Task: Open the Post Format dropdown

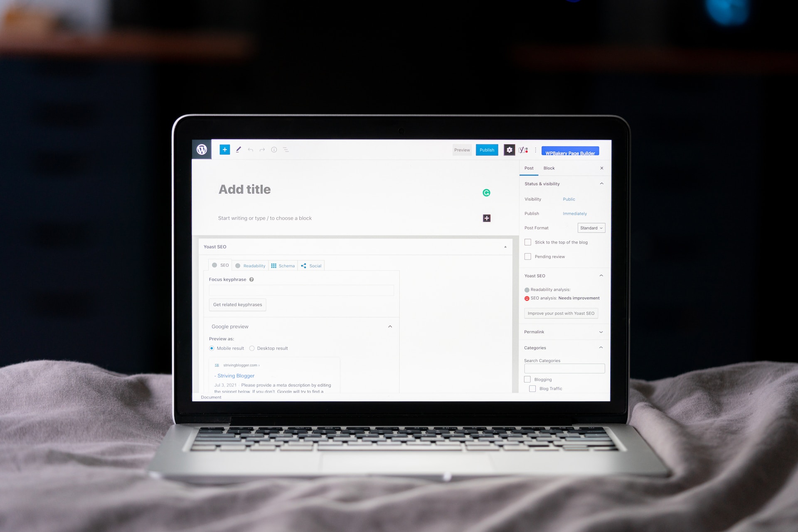Action: pos(590,228)
